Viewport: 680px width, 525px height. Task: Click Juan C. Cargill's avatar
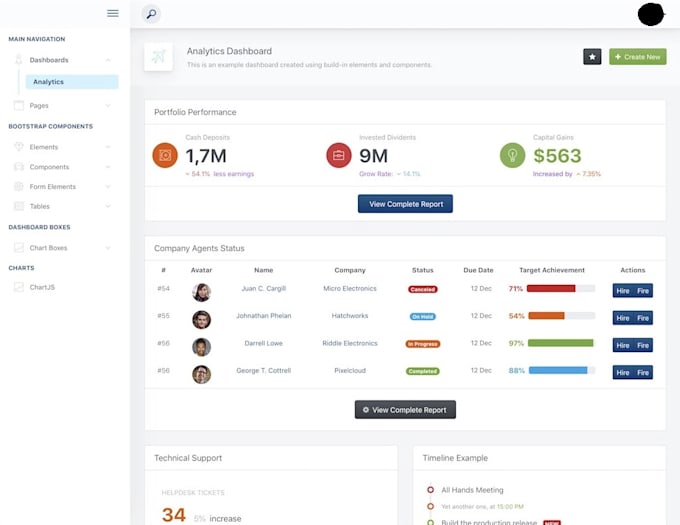(202, 292)
